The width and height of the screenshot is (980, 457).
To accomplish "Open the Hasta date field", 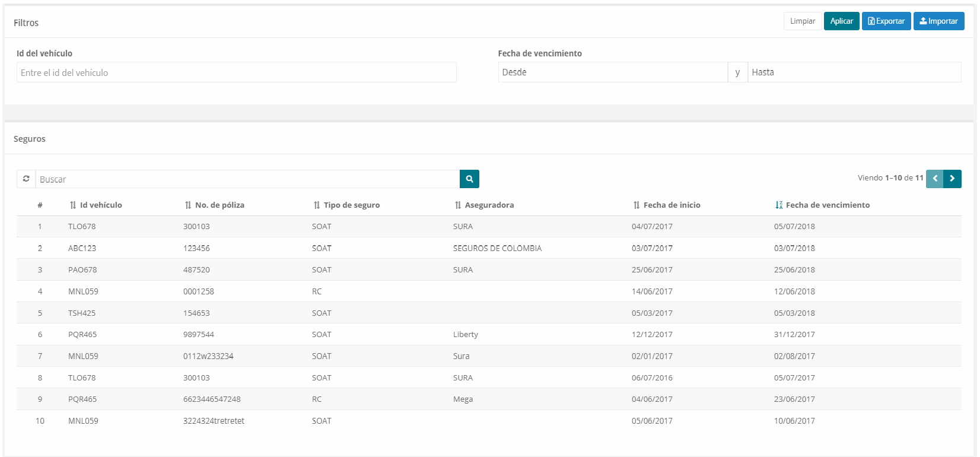I will [x=854, y=72].
